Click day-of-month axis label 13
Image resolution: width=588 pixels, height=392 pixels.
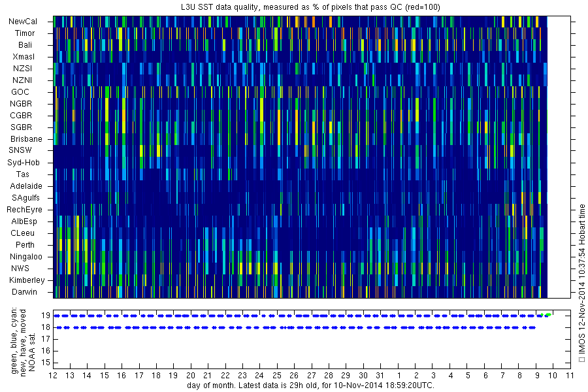tap(70, 376)
